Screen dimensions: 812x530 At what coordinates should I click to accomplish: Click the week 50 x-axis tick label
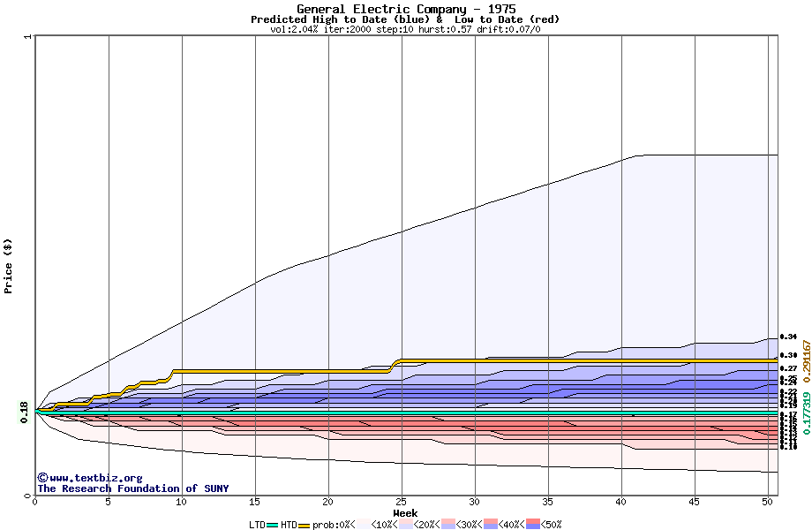768,502
